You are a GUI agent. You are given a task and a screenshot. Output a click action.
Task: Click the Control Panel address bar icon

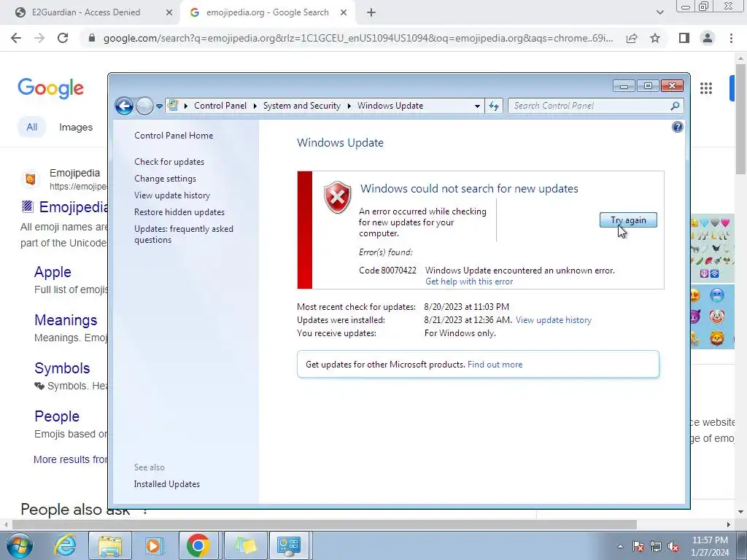click(x=173, y=105)
